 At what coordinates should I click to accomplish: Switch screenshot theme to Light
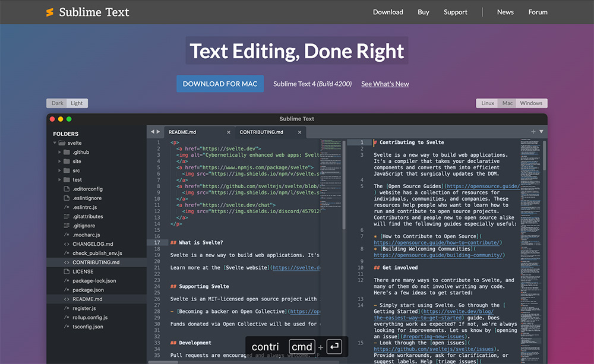coord(77,103)
